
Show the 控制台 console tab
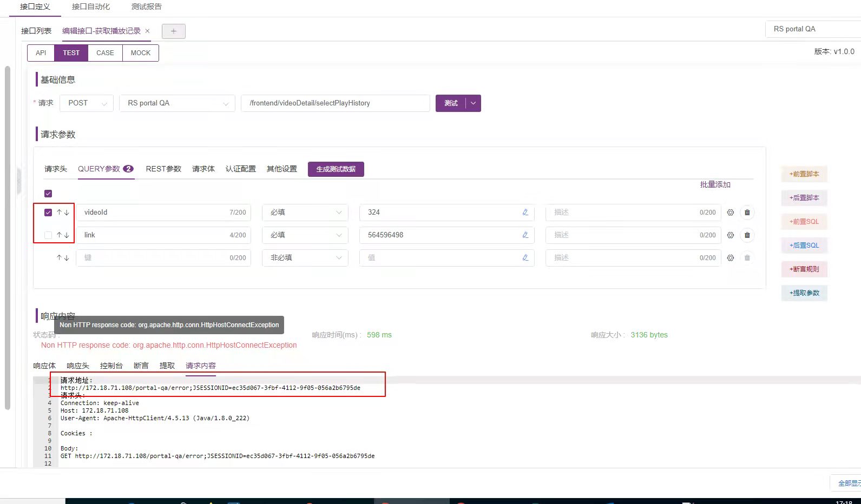[x=111, y=366]
